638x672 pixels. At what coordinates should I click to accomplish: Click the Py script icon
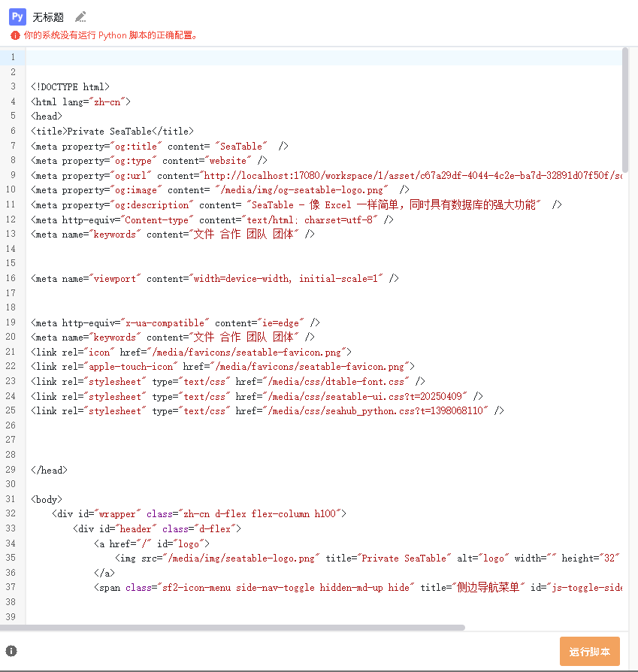click(x=17, y=17)
